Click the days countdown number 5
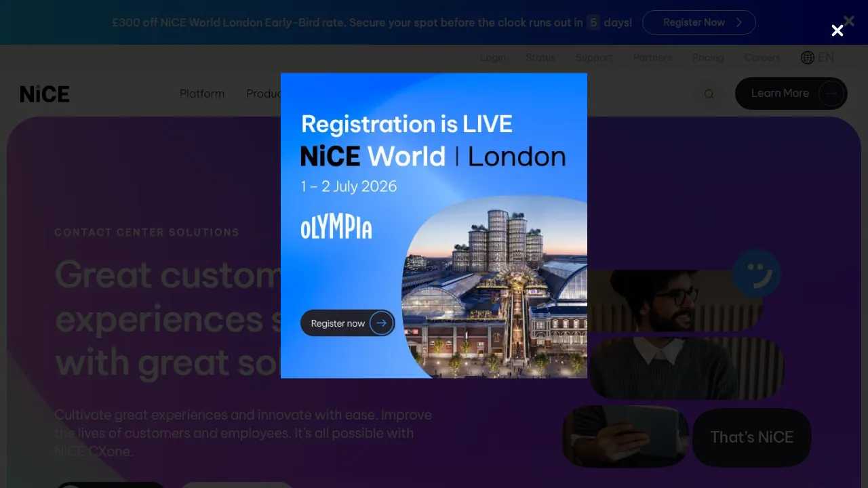The image size is (868, 488). click(593, 22)
